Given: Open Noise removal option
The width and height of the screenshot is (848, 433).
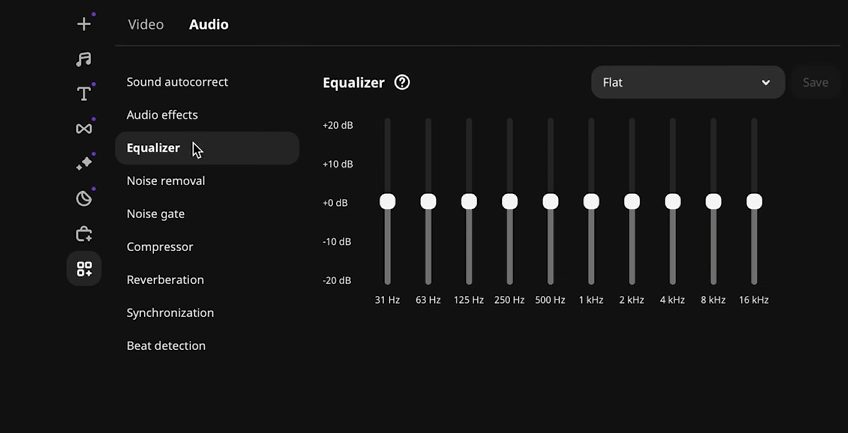Looking at the screenshot, I should (166, 181).
